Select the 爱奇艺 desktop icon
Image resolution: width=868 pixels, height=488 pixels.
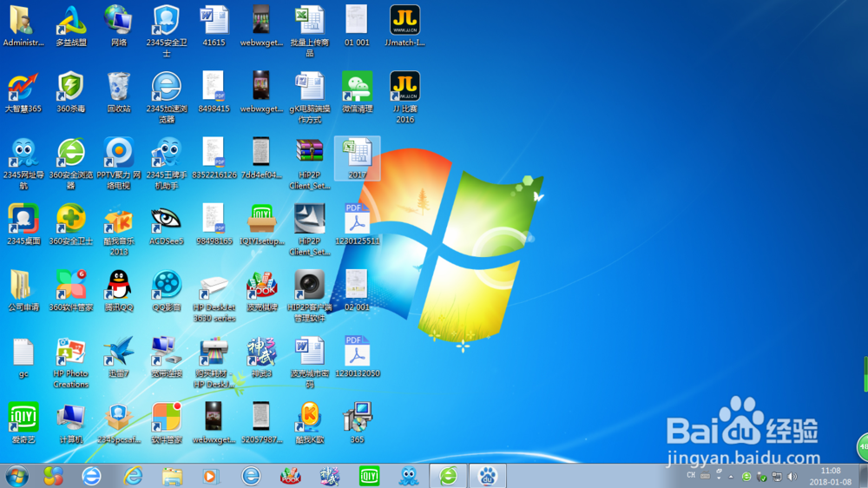(23, 423)
